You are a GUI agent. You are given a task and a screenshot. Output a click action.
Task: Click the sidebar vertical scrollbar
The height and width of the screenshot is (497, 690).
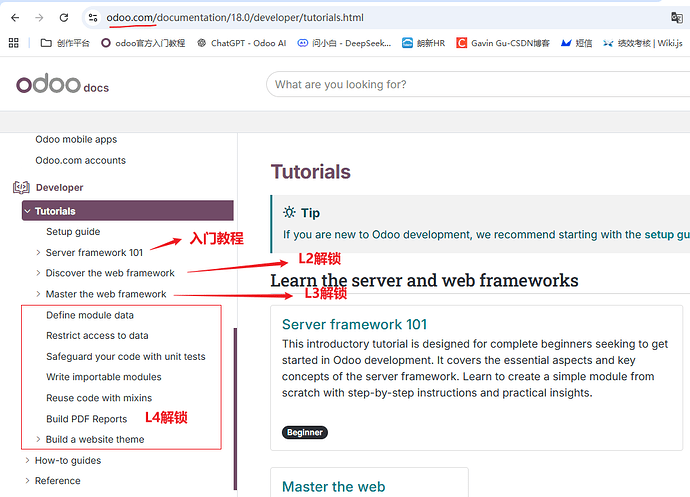(235, 409)
